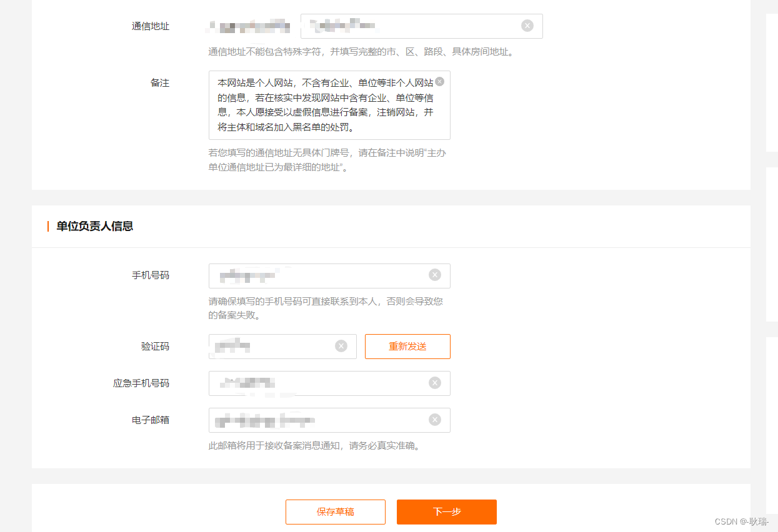Click the 应急手机号码 field label
Screen dimensions: 778x532
[x=141, y=383]
